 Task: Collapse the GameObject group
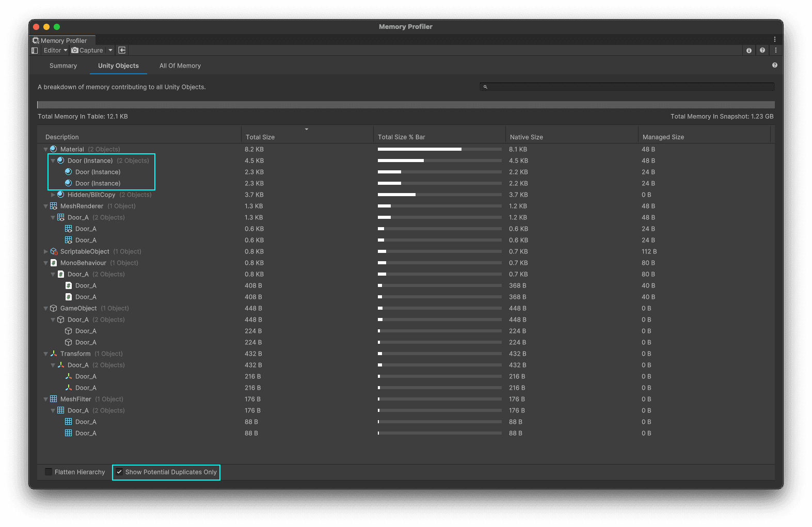(45, 309)
